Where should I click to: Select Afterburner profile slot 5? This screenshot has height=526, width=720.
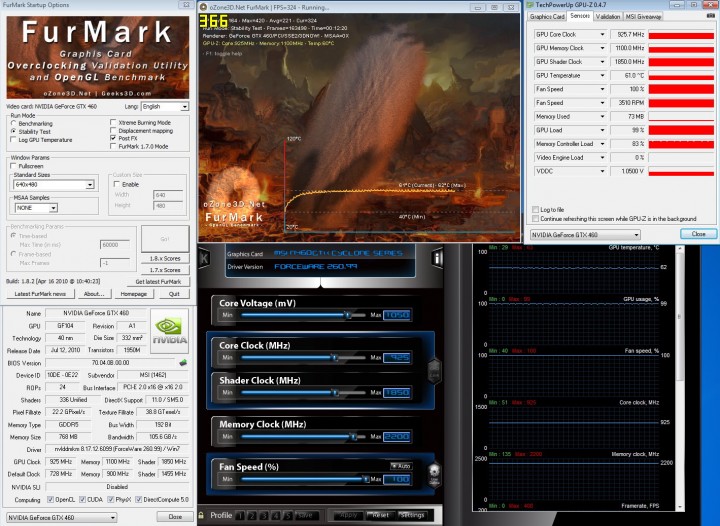[287, 515]
